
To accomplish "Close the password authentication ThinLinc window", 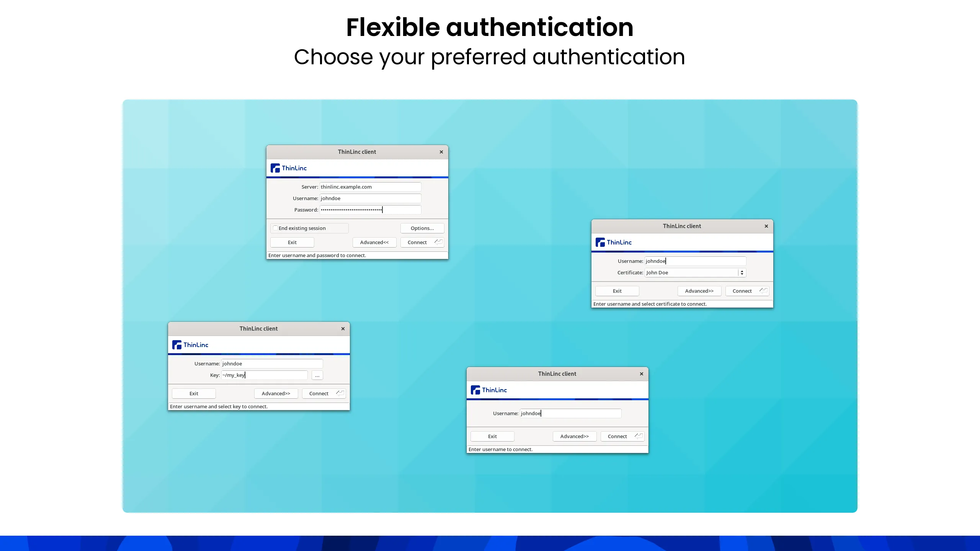I will (x=441, y=152).
